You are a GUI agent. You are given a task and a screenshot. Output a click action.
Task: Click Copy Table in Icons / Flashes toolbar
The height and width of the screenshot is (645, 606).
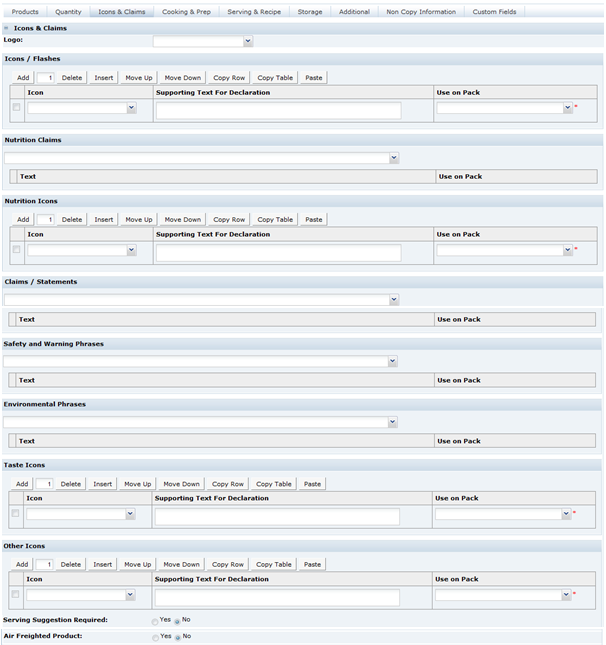point(275,78)
